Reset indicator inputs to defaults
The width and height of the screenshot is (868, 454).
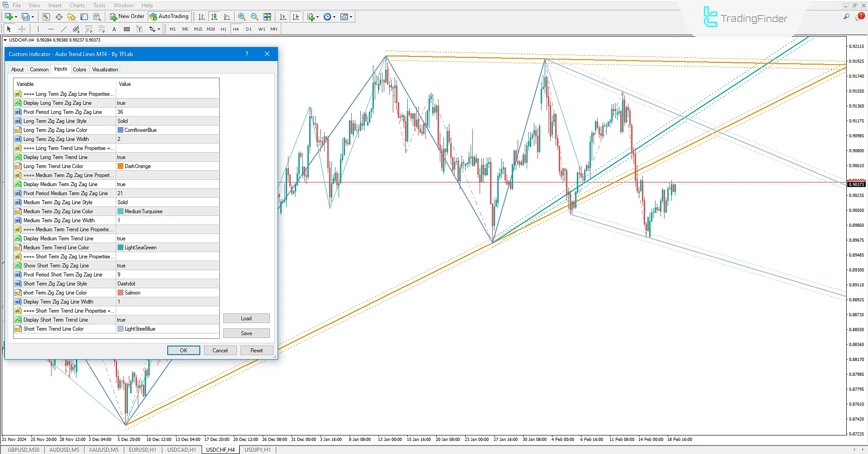coord(256,350)
